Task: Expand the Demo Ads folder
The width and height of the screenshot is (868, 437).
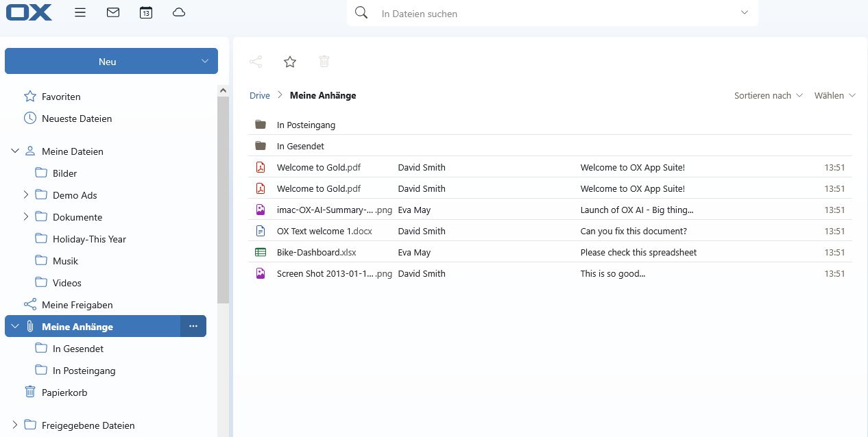Action: click(26, 195)
